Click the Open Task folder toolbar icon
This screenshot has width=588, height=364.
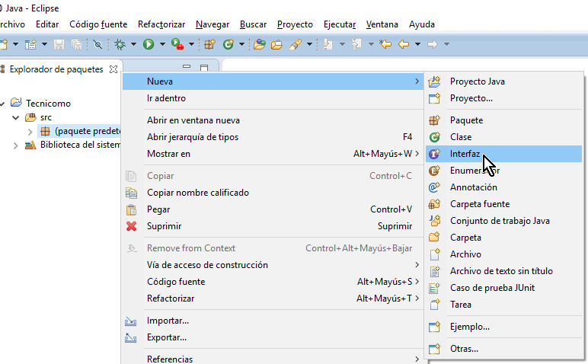pos(276,45)
